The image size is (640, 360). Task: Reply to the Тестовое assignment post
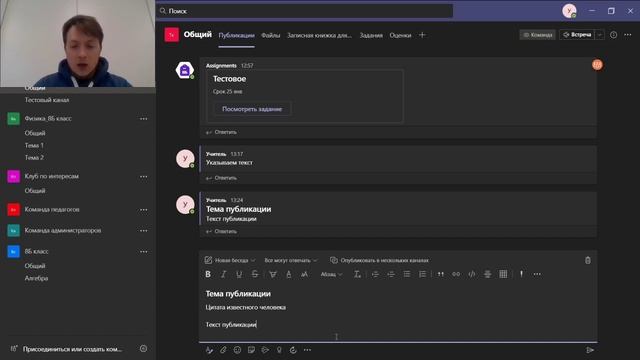click(x=221, y=132)
